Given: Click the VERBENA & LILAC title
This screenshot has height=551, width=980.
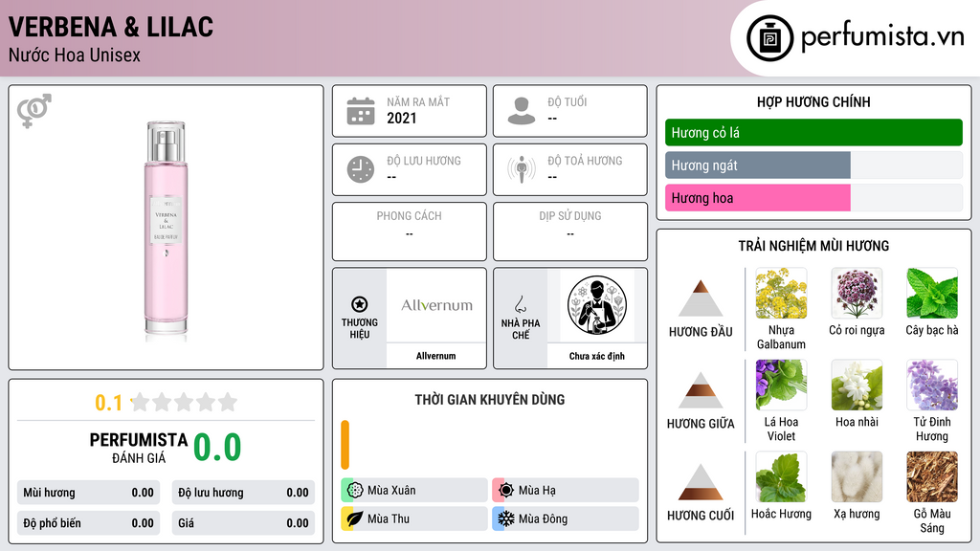Looking at the screenshot, I should pos(111,27).
